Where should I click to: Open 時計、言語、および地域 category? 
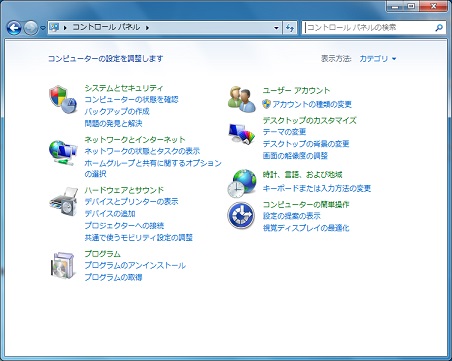point(302,174)
